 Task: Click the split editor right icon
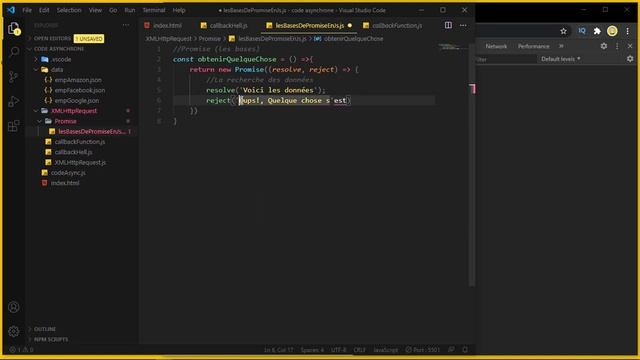[448, 25]
